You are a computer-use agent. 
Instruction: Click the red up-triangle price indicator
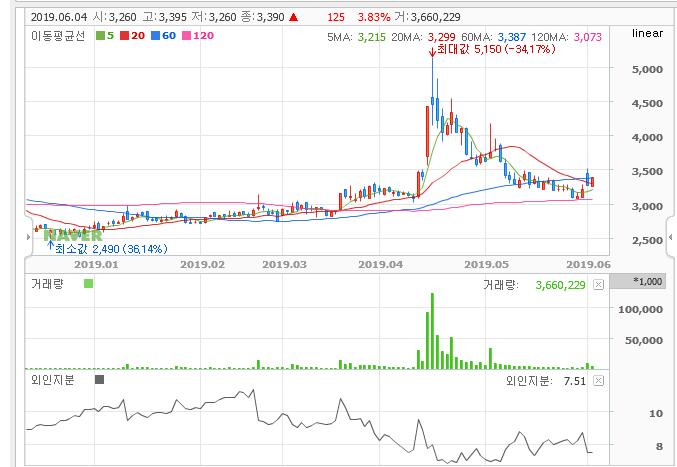point(294,17)
